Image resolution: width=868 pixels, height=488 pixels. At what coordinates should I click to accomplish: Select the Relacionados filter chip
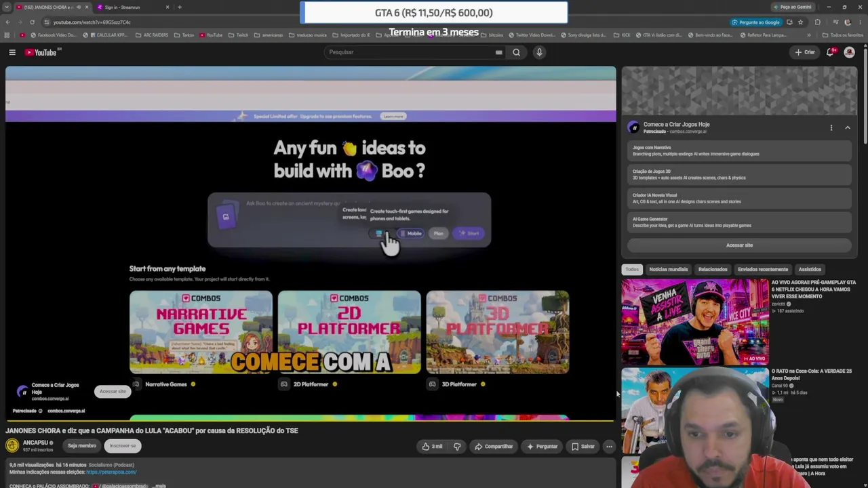713,269
